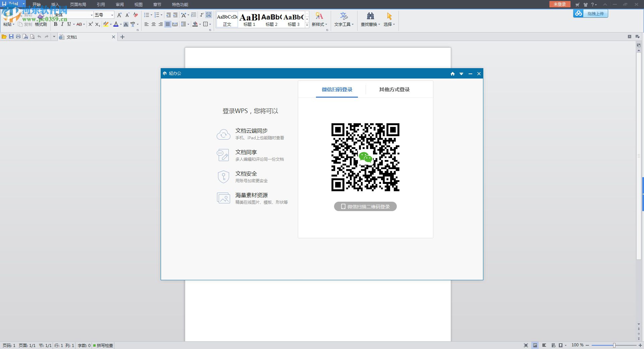Image resolution: width=644 pixels, height=349 pixels.
Task: Open the Text Tools binoculars Find Replace icon
Action: [370, 16]
